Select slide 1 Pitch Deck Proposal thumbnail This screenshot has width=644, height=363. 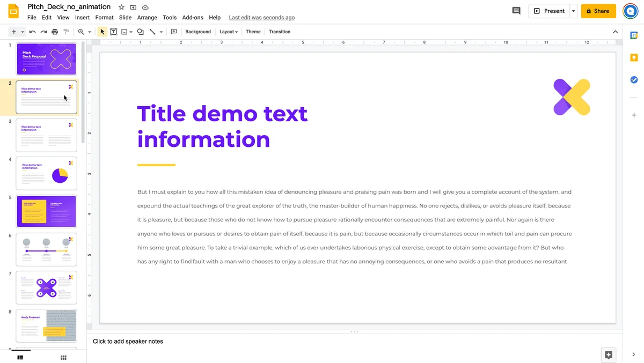pyautogui.click(x=46, y=59)
